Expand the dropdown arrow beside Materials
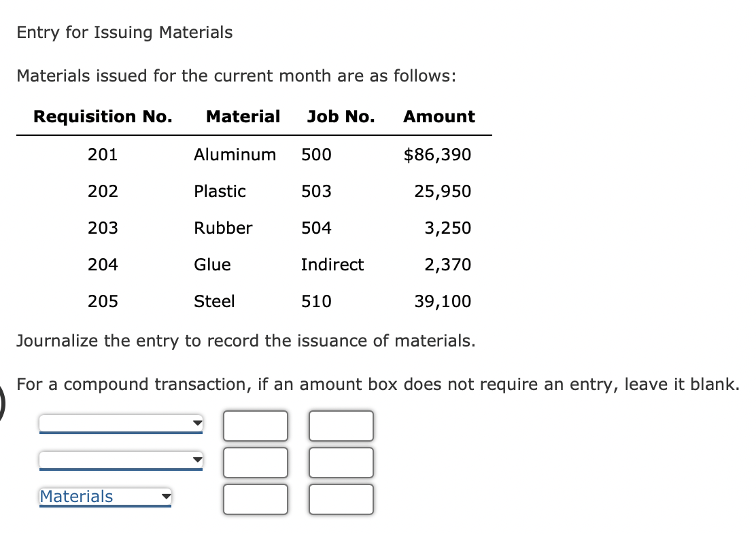Screen dimensions: 756x534 point(166,497)
